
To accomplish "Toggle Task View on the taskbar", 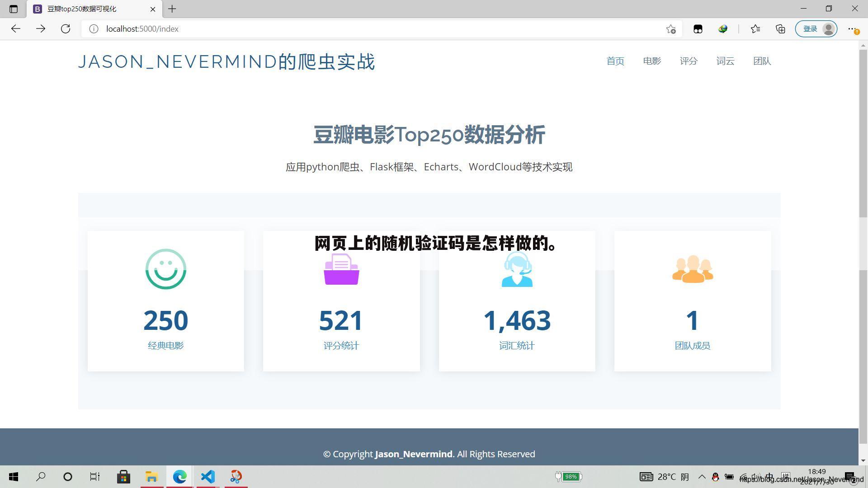I will pyautogui.click(x=94, y=476).
